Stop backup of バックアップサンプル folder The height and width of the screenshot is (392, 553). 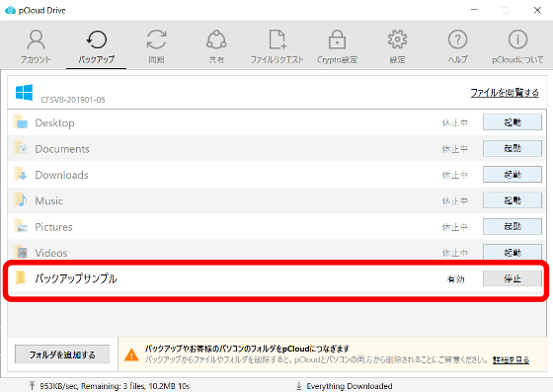click(x=513, y=278)
